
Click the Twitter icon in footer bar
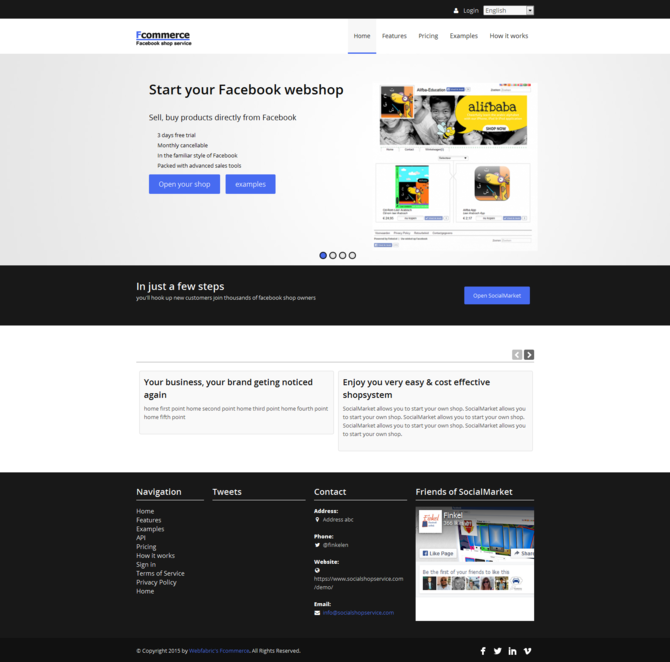click(x=497, y=651)
